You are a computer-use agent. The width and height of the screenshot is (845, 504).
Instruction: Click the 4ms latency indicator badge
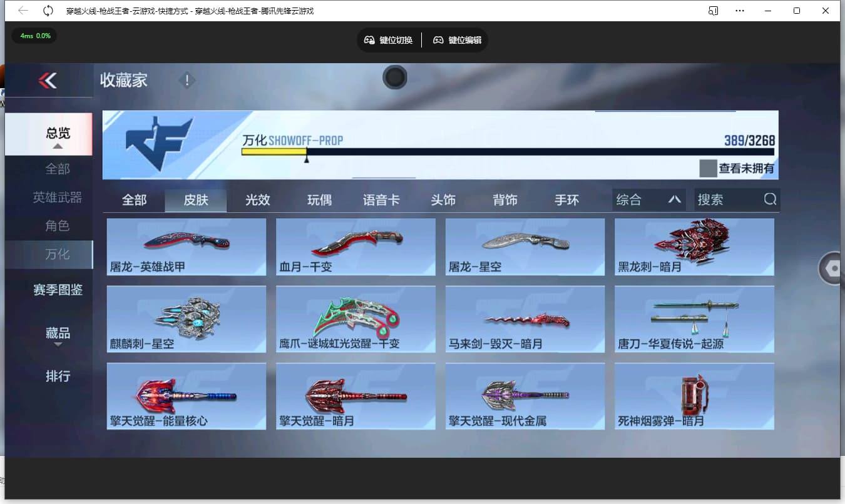coord(34,36)
